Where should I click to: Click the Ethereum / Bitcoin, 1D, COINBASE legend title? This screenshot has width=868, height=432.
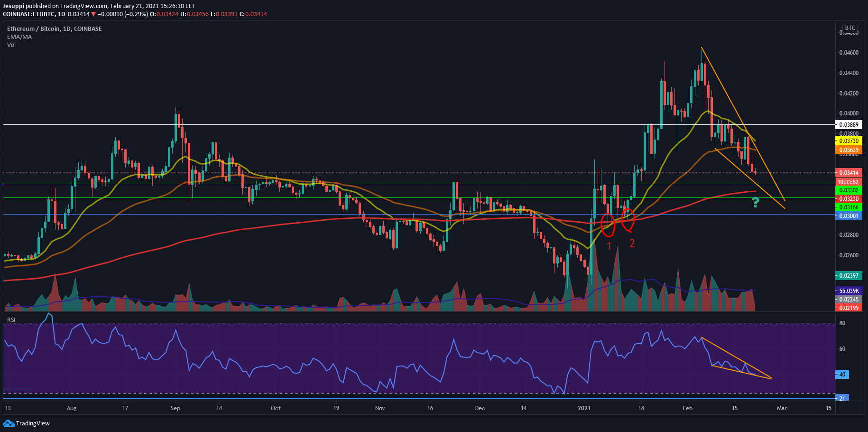tap(55, 28)
